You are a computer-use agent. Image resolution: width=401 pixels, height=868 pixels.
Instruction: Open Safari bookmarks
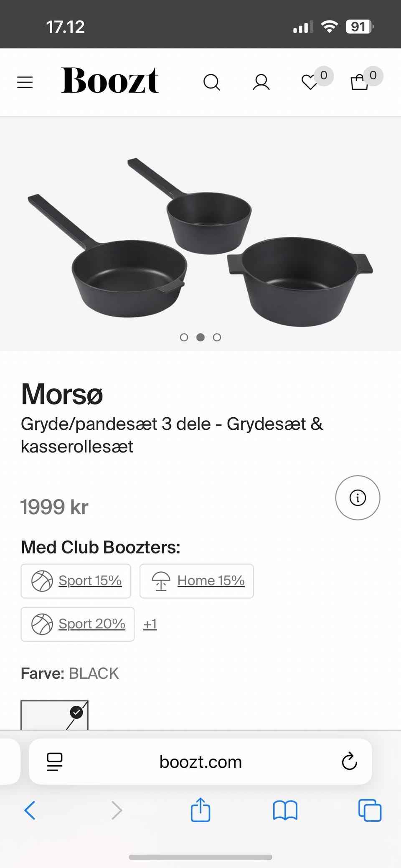tap(285, 810)
